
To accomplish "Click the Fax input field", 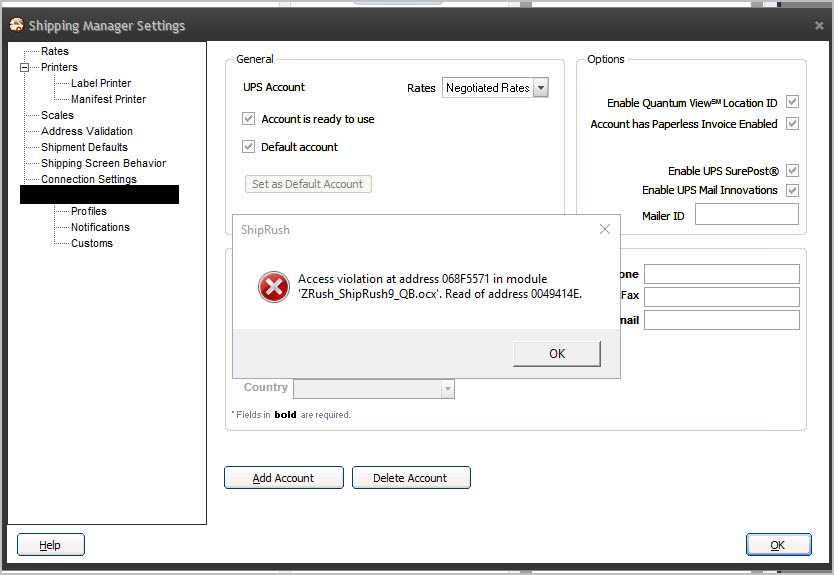I will click(x=722, y=296).
